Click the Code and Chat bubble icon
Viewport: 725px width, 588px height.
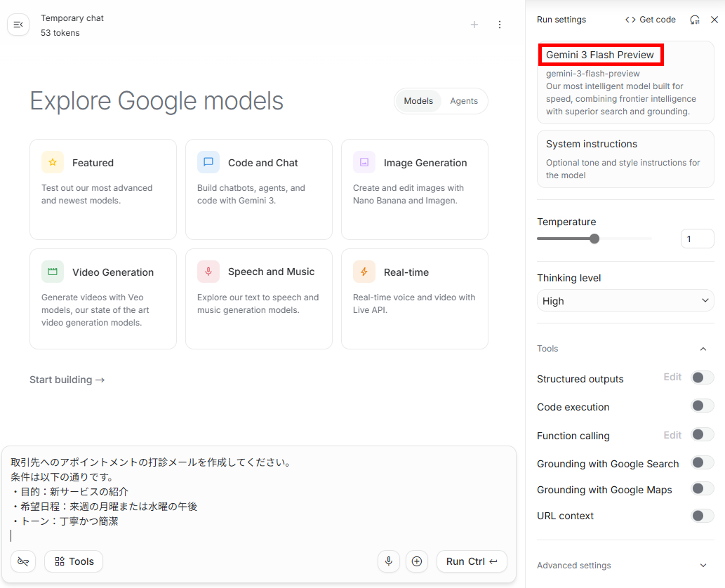pyautogui.click(x=208, y=162)
